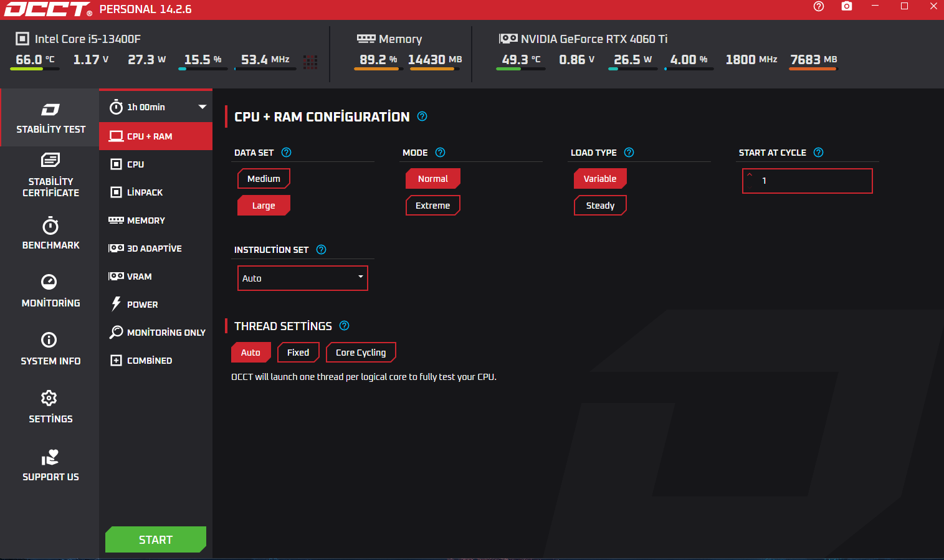
Task: Click the NVIDIA GeForce RTX 4060 Ti label
Action: (594, 39)
